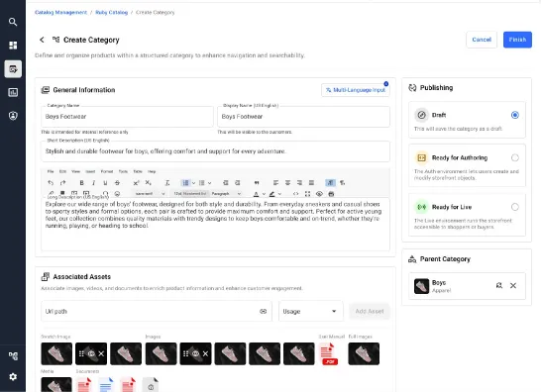541x392 pixels.
Task: Go to Ruby Catalog breadcrumb
Action: coord(111,13)
